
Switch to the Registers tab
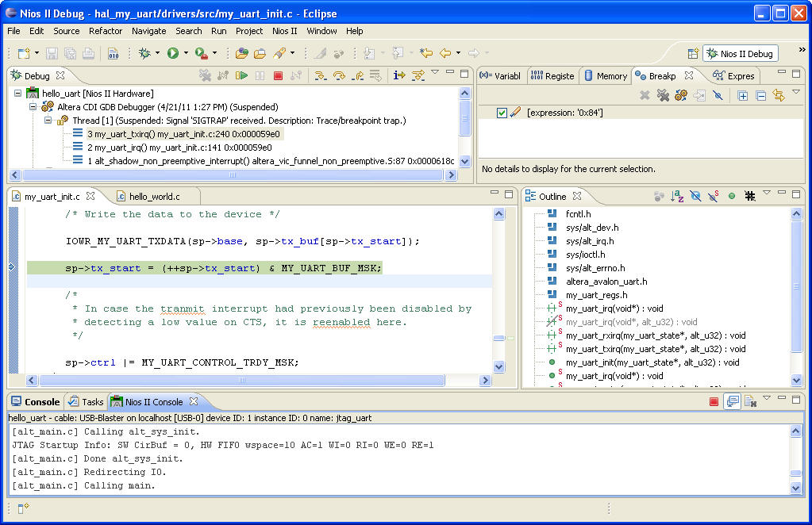552,76
